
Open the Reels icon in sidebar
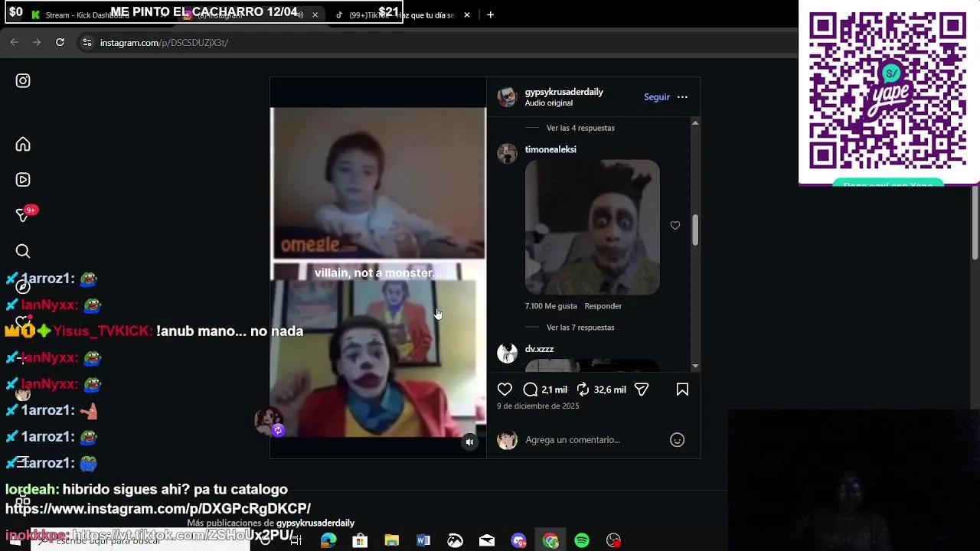tap(23, 180)
